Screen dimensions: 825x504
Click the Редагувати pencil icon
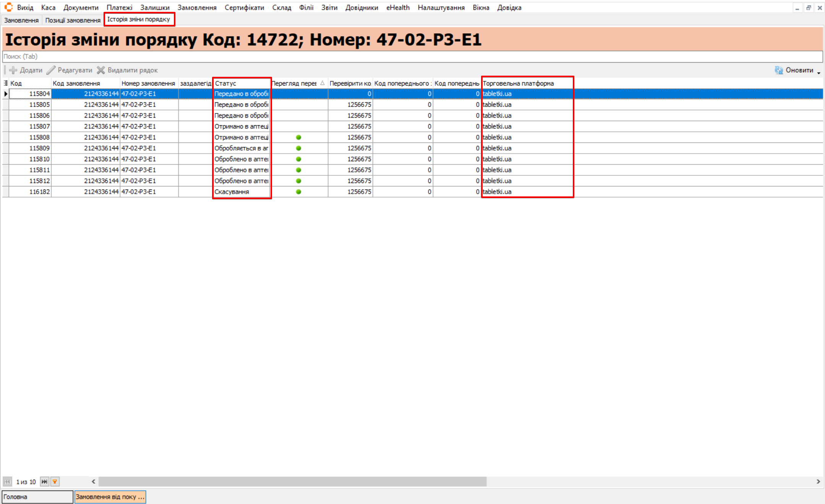tap(51, 70)
